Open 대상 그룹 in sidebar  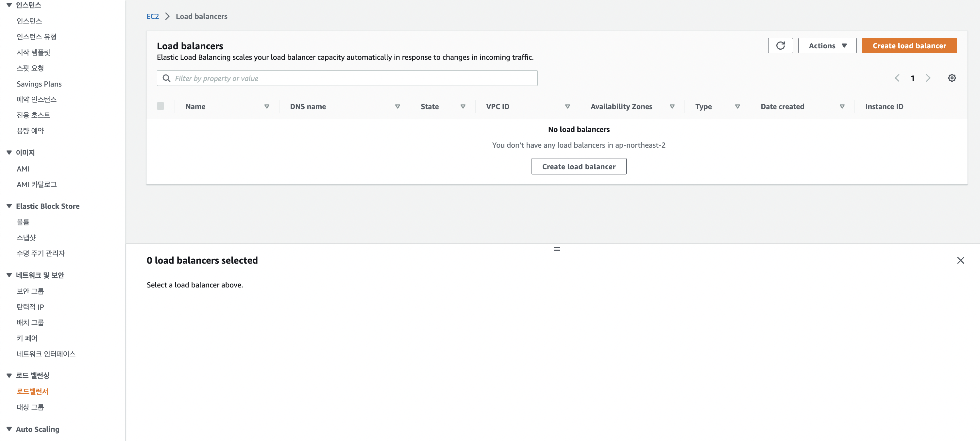point(30,407)
